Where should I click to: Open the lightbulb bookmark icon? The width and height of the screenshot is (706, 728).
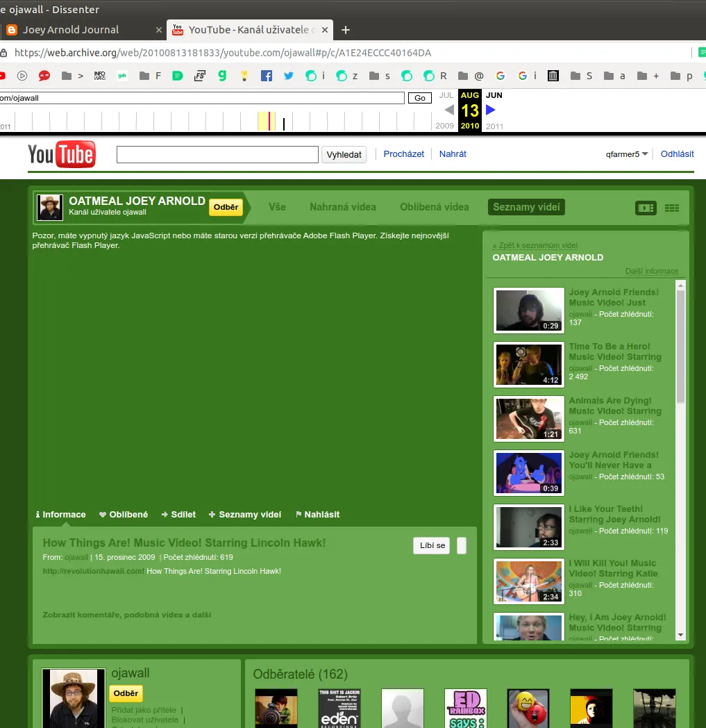click(244, 76)
